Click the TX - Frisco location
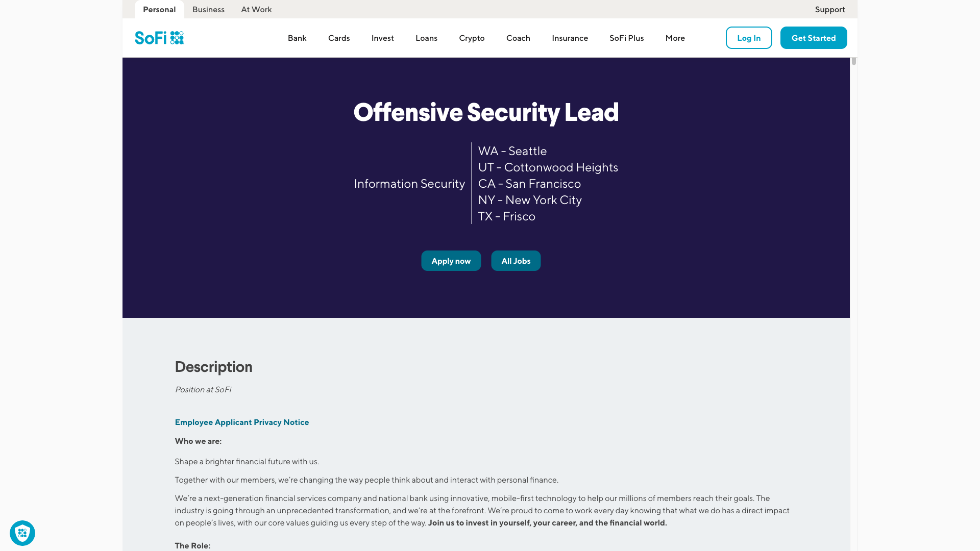The width and height of the screenshot is (980, 551). coord(506,216)
